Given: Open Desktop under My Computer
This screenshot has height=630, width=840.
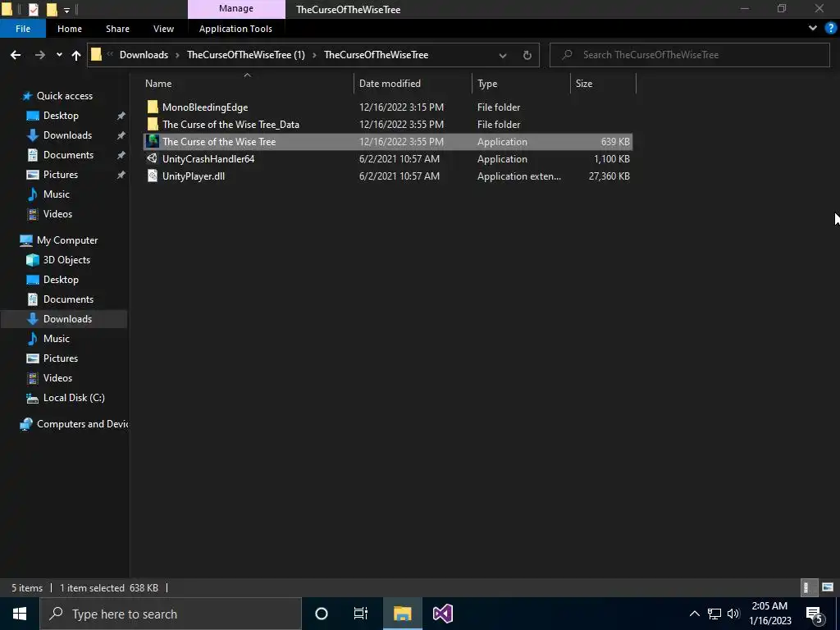Looking at the screenshot, I should 61,280.
